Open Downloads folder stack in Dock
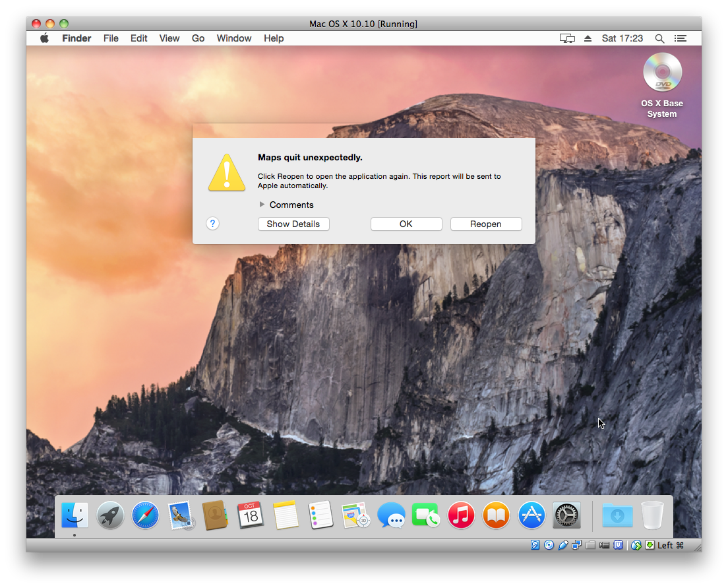This screenshot has width=728, height=588. [x=617, y=515]
